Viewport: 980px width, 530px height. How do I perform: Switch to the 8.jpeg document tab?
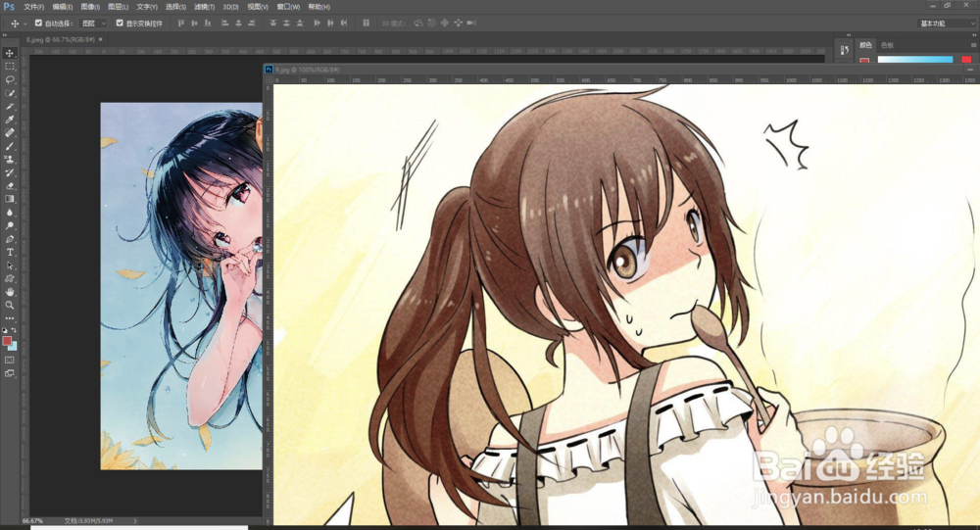[x=60, y=39]
